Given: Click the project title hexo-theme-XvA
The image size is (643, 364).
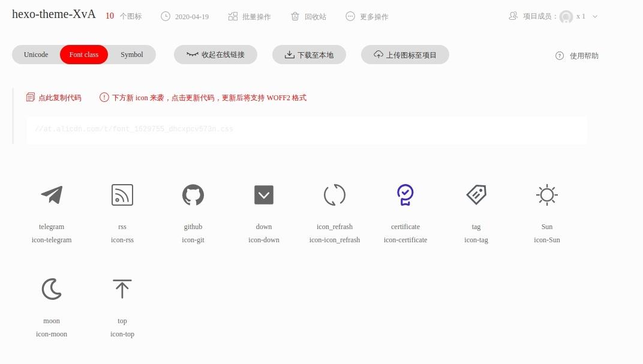Looking at the screenshot, I should pos(54,14).
